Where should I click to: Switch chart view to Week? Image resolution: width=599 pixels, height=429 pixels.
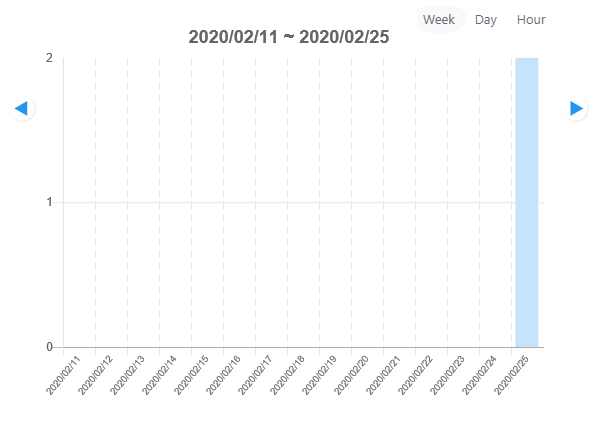pyautogui.click(x=439, y=19)
